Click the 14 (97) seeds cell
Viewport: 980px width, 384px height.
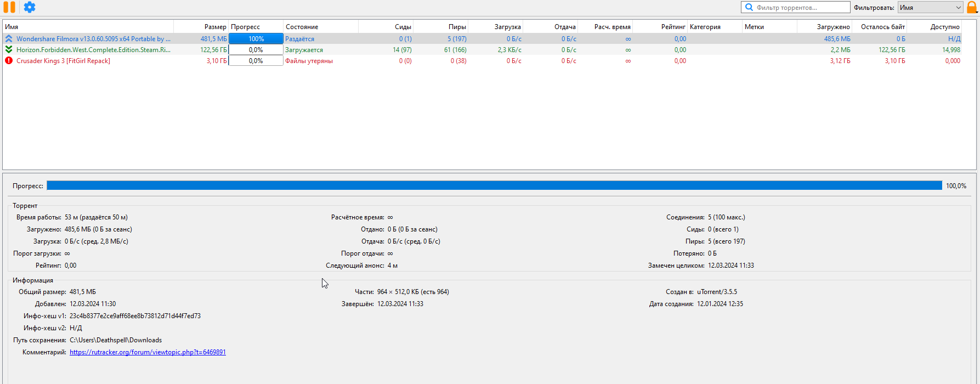point(402,49)
